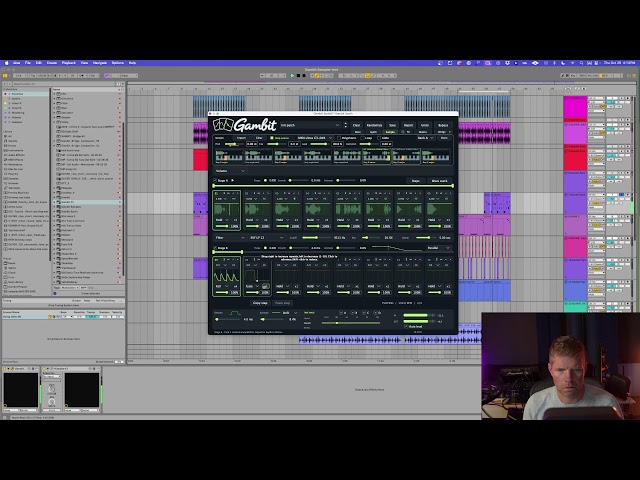Click the transport Stop square icon

point(298,76)
